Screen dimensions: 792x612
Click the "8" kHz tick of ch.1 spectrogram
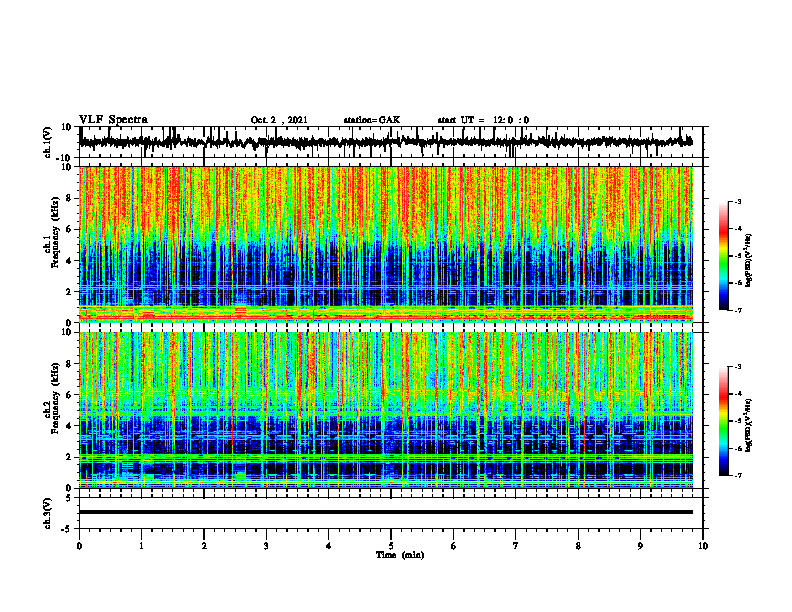pos(70,198)
